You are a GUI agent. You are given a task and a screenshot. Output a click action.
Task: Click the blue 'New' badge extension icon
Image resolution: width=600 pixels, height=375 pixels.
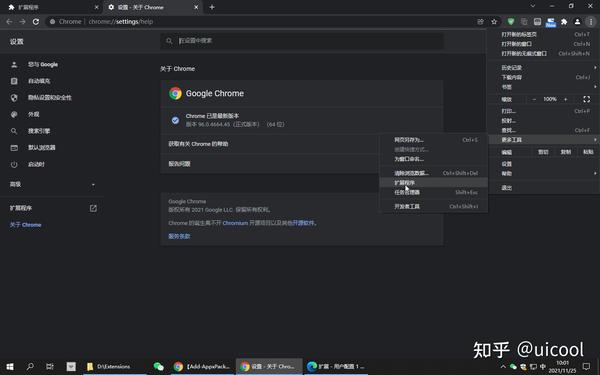click(x=551, y=22)
